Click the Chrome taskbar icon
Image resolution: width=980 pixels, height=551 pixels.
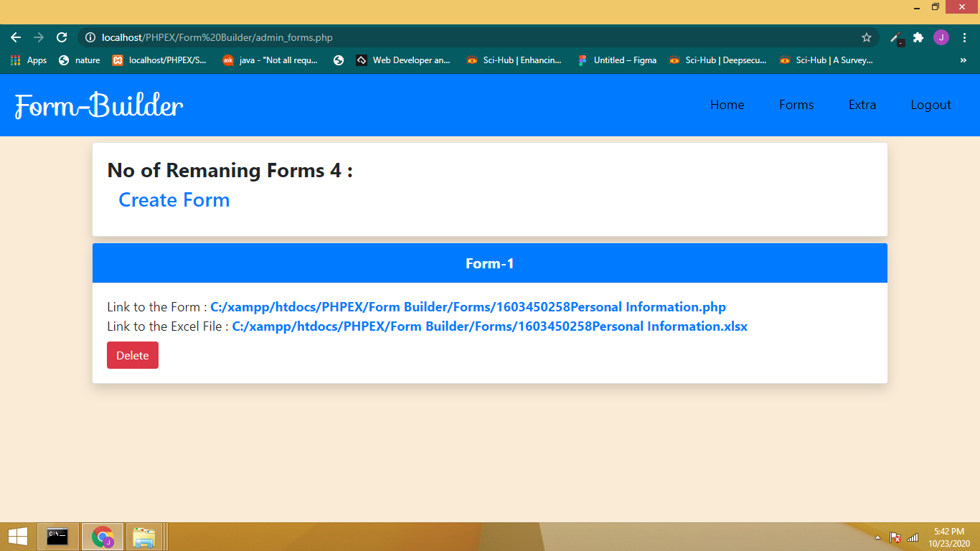[103, 537]
